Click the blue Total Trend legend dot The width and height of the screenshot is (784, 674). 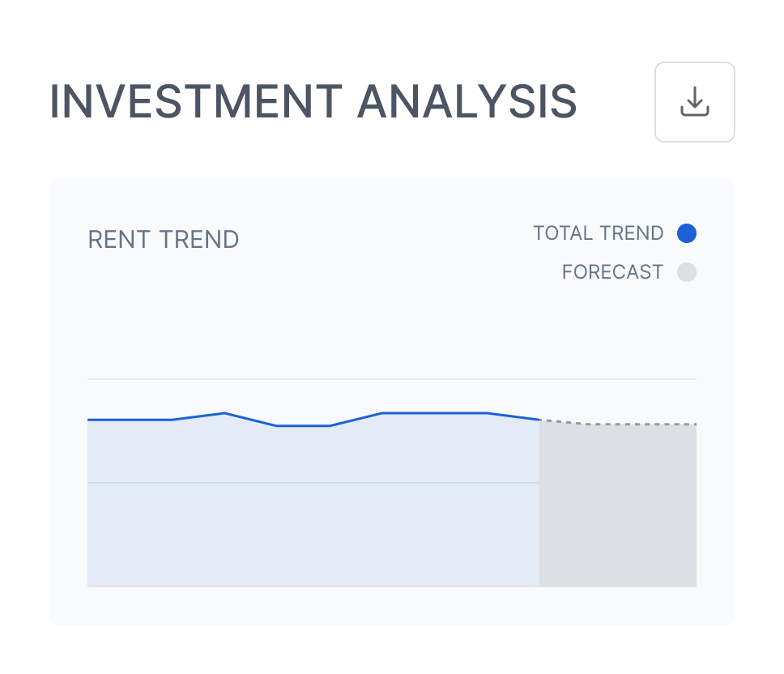pos(687,233)
